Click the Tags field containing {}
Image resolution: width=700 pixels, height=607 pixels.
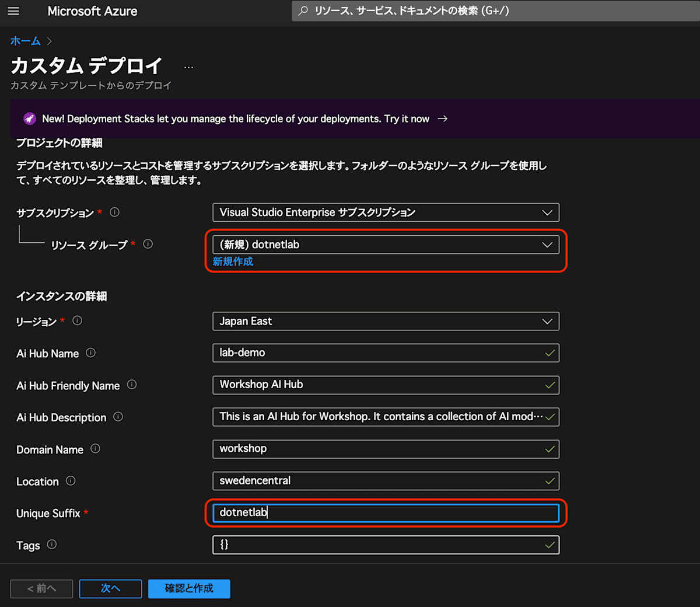pos(386,545)
